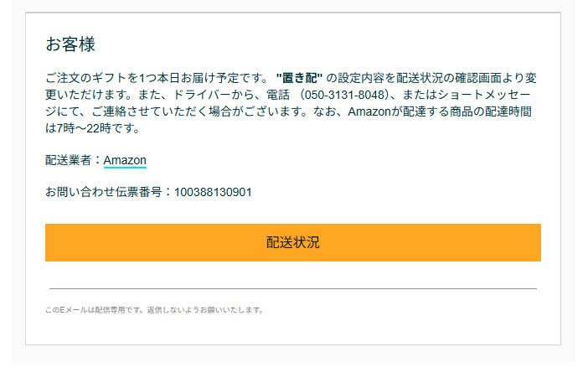Screen dimensions: 588x378
Task: Click the horizontal divider below the button
Action: (292, 288)
